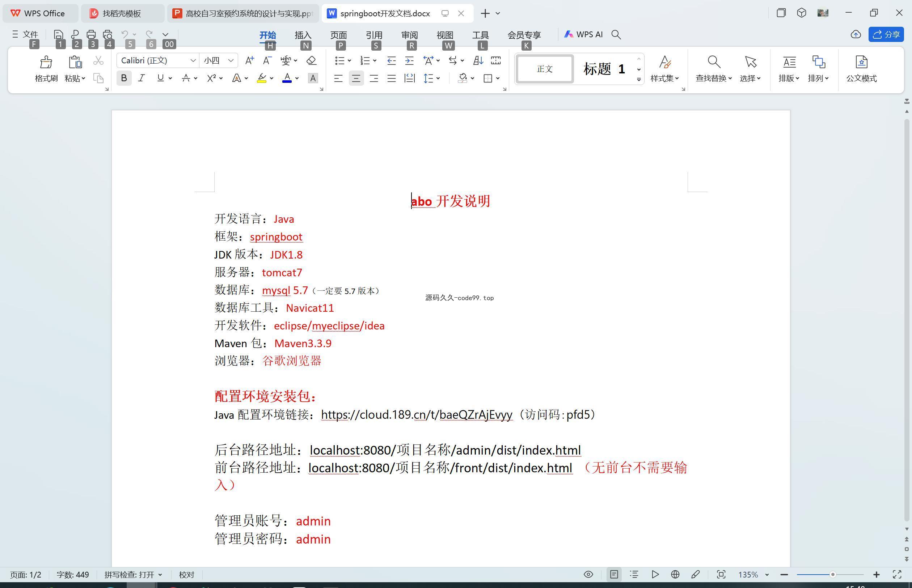Open the font size 小四 dropdown

click(x=231, y=60)
